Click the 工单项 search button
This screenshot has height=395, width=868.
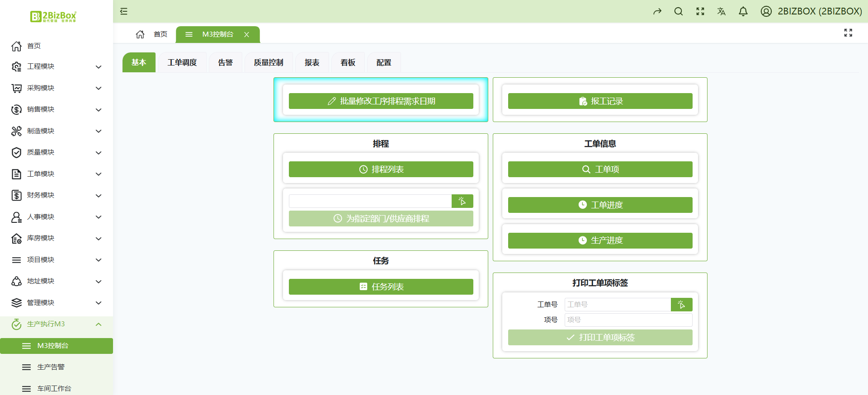(600, 169)
